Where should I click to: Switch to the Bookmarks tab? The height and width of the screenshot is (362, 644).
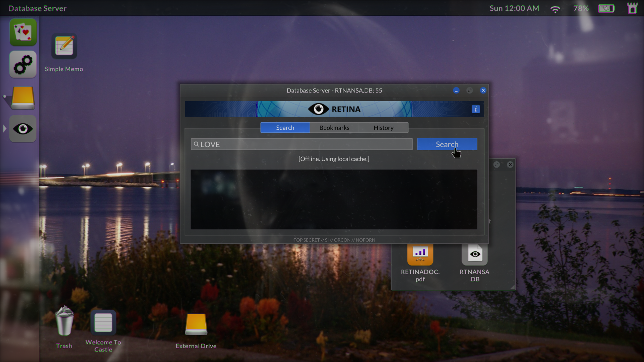click(x=334, y=128)
